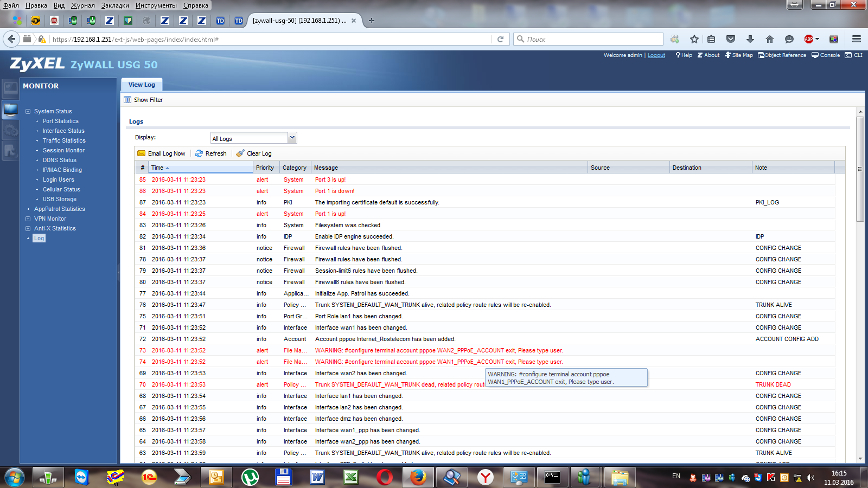Open the Журнал browser menu

pos(82,5)
